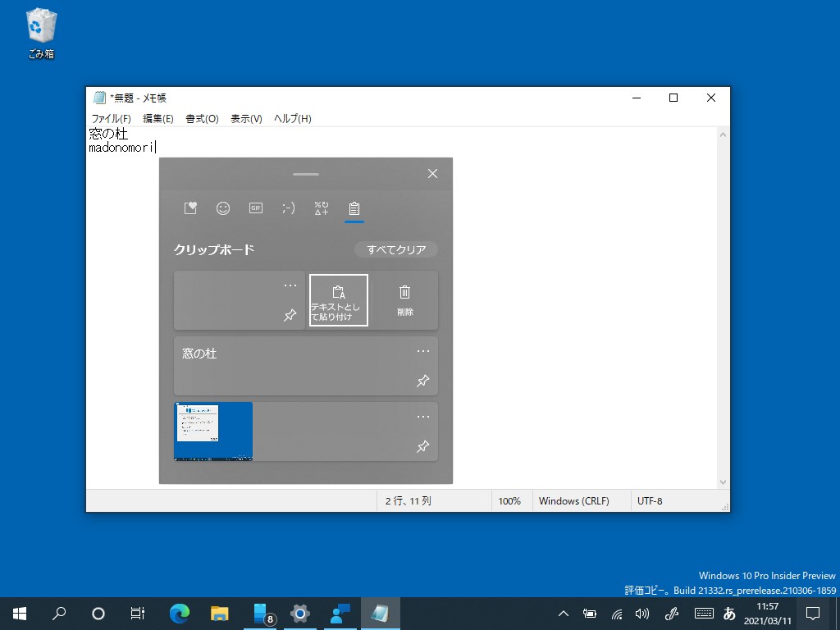This screenshot has height=630, width=840.
Task: Open the options menu of the 窓の杜 entry
Action: (423, 350)
